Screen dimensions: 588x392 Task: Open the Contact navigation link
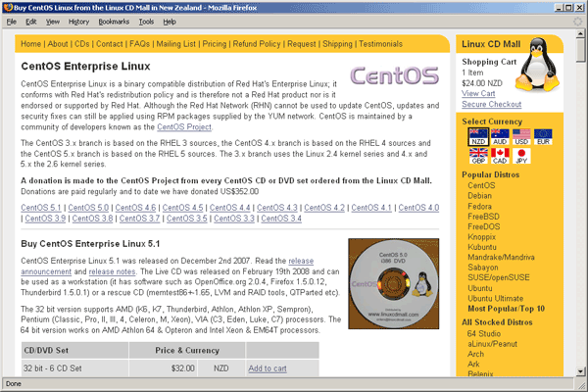pyautogui.click(x=109, y=44)
